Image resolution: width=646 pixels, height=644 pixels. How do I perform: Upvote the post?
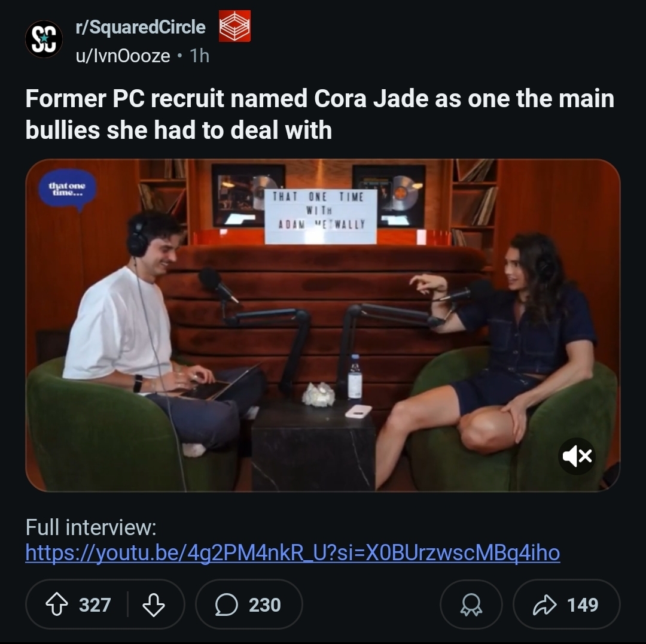[56, 604]
